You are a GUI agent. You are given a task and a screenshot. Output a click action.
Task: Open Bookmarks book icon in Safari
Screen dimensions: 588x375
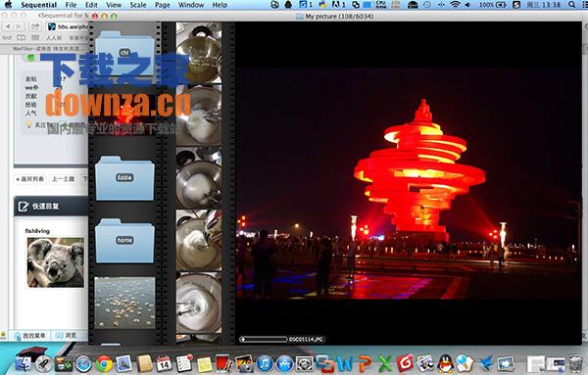22,38
